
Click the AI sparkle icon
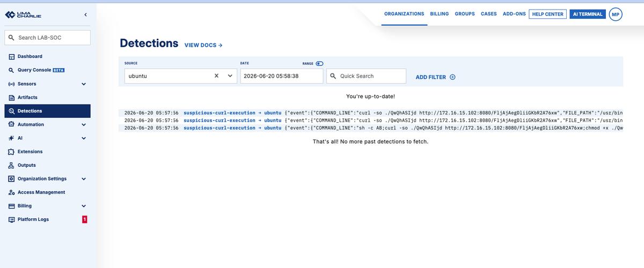point(11,138)
